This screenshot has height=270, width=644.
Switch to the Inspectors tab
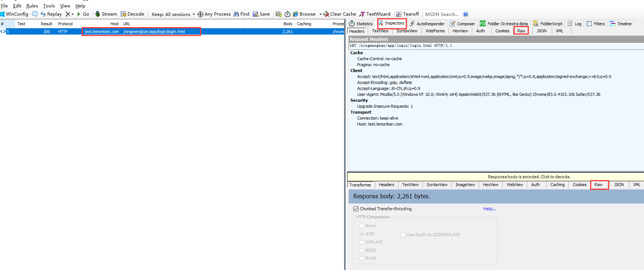pos(392,23)
